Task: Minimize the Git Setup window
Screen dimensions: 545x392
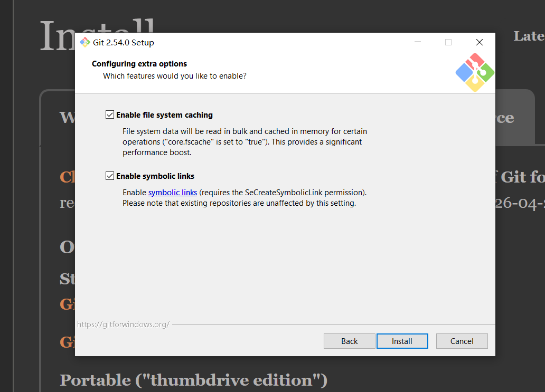Action: pos(418,42)
